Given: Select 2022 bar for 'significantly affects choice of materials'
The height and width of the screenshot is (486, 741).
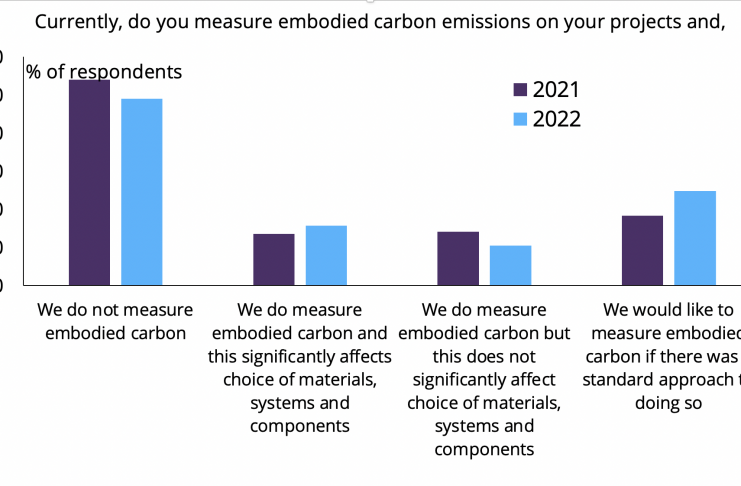Looking at the screenshot, I should coord(326,255).
